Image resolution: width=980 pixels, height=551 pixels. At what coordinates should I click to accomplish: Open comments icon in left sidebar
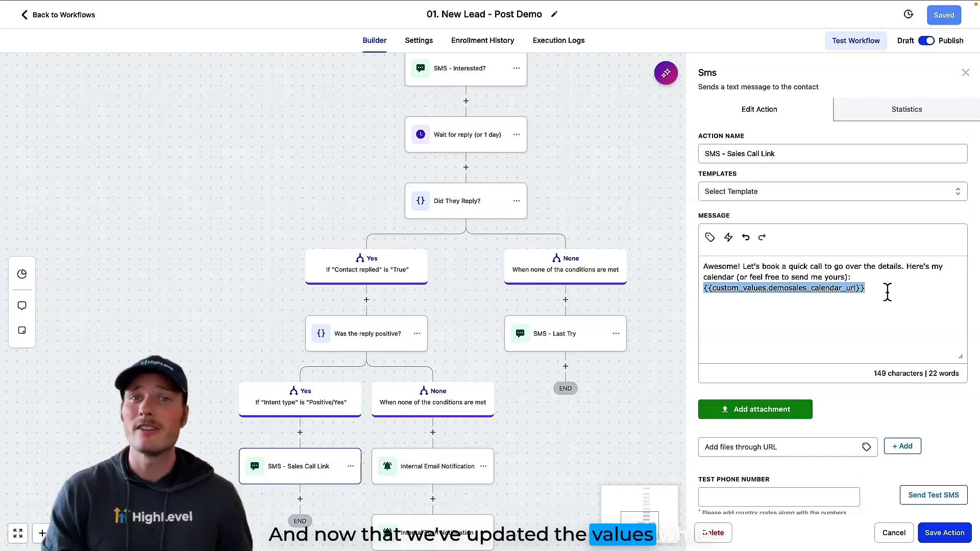tap(22, 306)
